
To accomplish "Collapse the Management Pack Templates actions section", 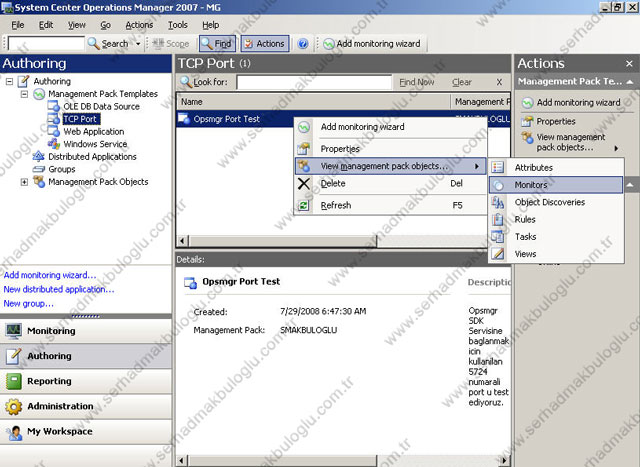I will click(630, 82).
